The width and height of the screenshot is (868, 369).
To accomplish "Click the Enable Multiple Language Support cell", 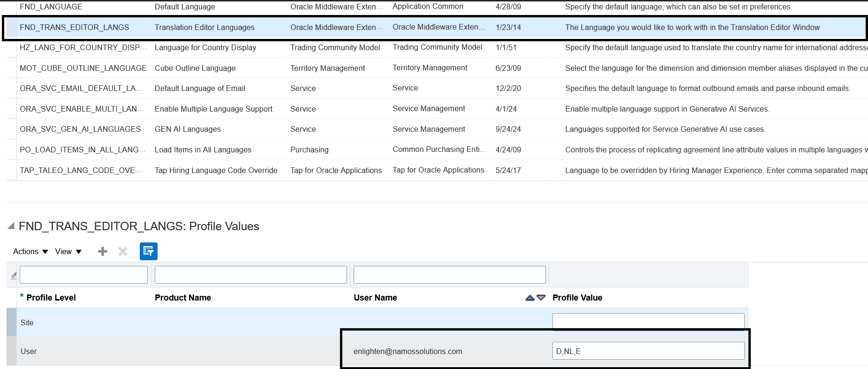I will pyautogui.click(x=213, y=109).
